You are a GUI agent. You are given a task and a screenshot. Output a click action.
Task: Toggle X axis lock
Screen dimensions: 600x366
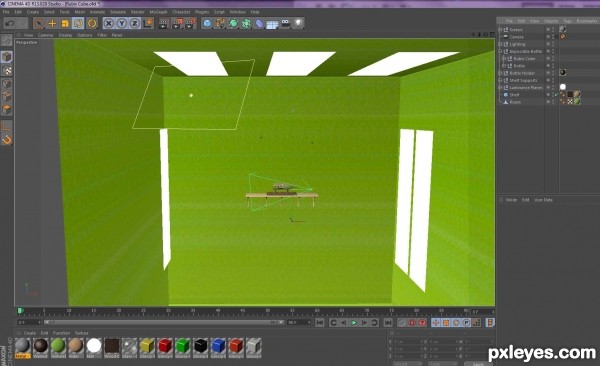(109, 23)
